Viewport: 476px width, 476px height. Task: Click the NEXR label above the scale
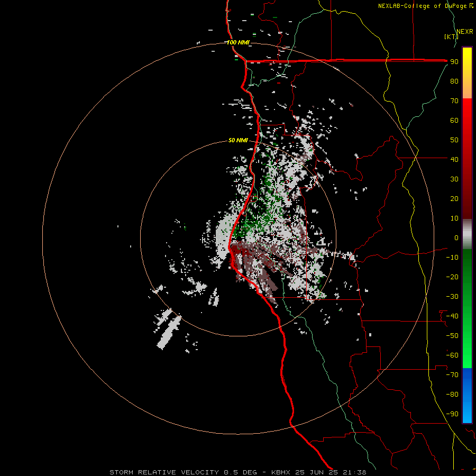[x=465, y=32]
